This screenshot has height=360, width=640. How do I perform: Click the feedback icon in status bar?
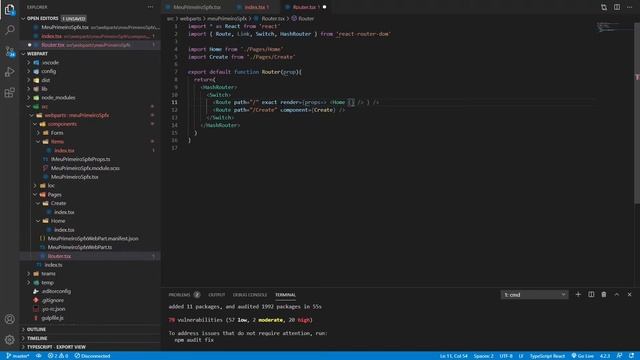click(619, 356)
